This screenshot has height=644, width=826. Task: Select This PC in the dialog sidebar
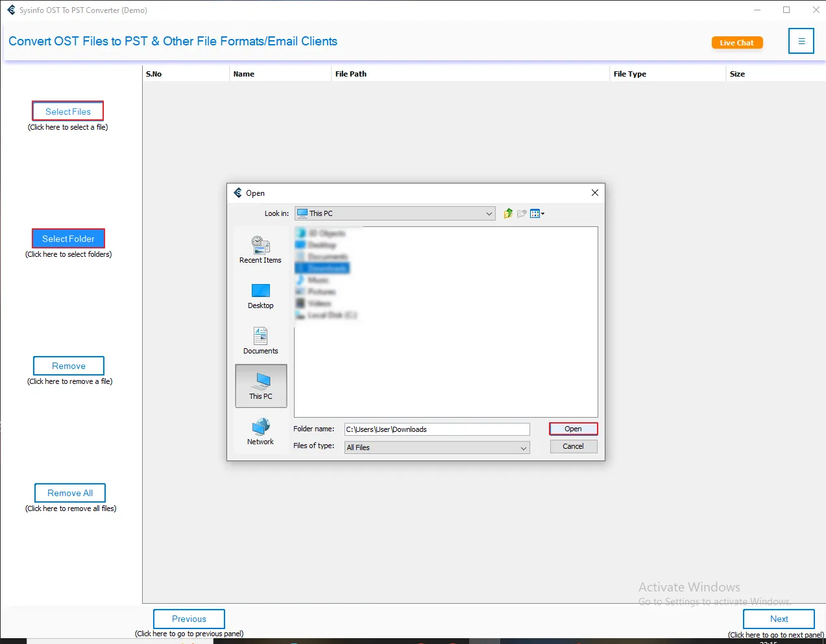coord(261,386)
